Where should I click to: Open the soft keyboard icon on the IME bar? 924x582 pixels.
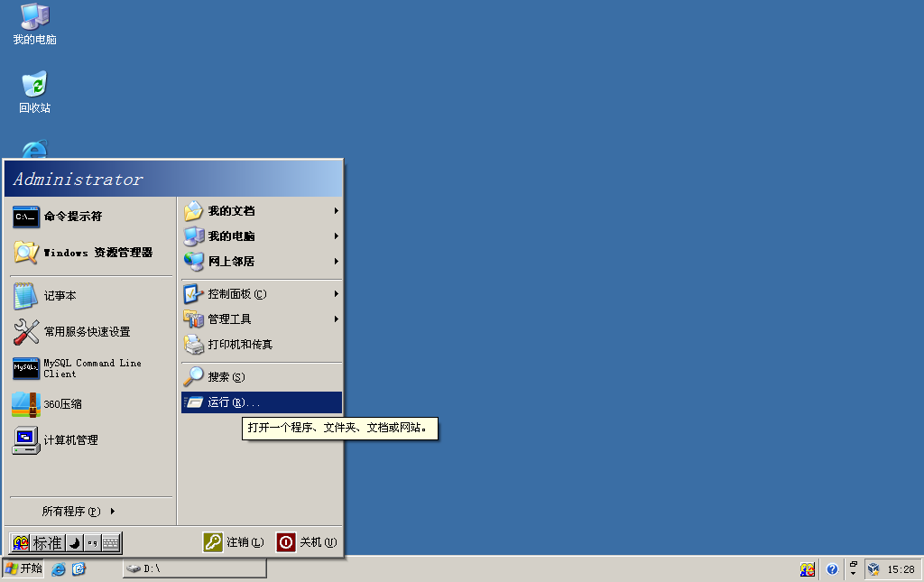111,542
